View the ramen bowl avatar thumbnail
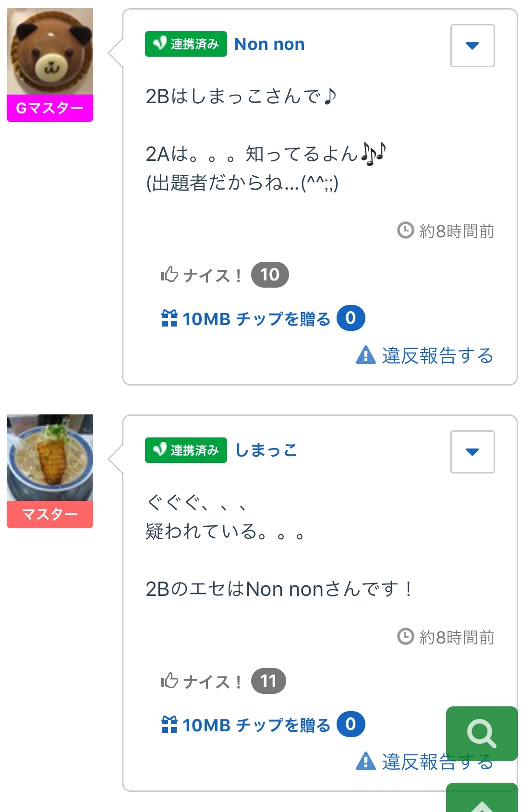The image size is (532, 812). [x=50, y=458]
